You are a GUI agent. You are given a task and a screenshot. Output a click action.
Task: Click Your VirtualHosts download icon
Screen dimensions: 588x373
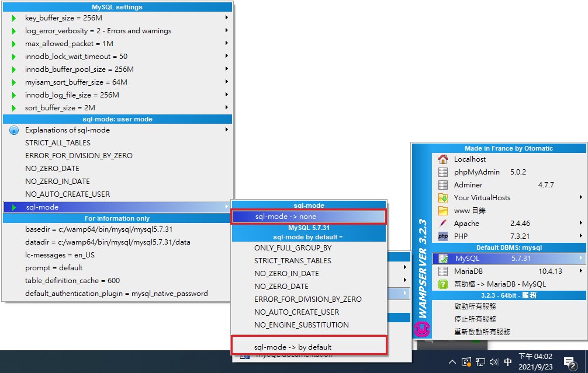pyautogui.click(x=443, y=198)
